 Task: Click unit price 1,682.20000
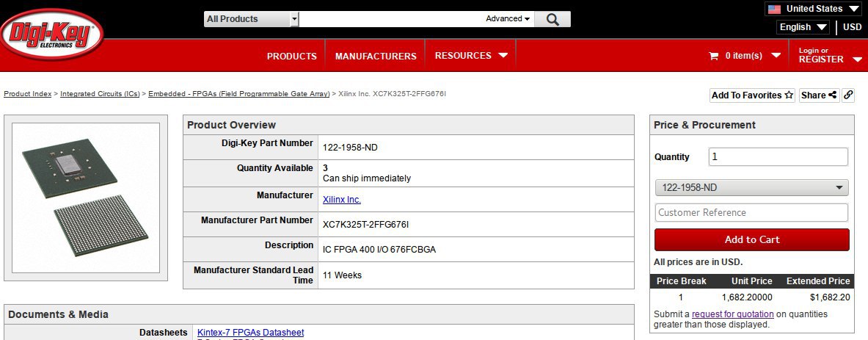click(747, 297)
